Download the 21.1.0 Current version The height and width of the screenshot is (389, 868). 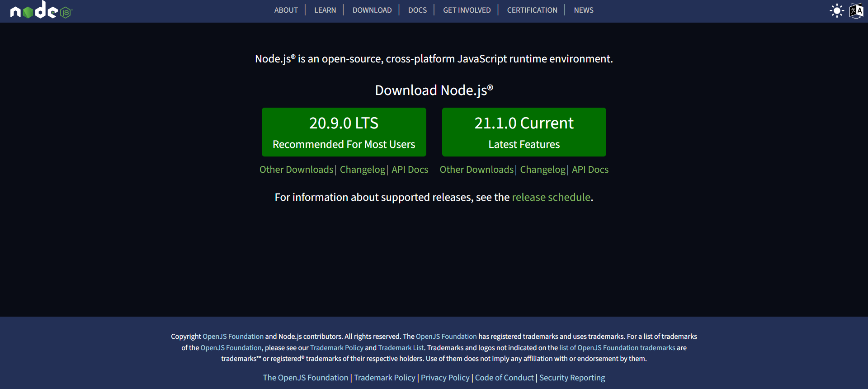click(524, 132)
